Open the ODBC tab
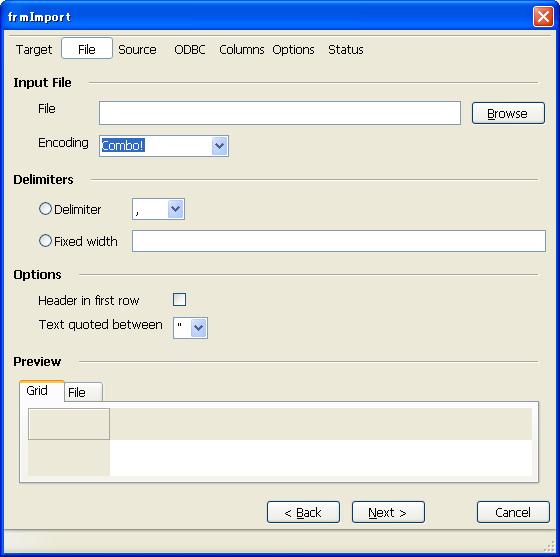This screenshot has width=560, height=557. [x=190, y=49]
